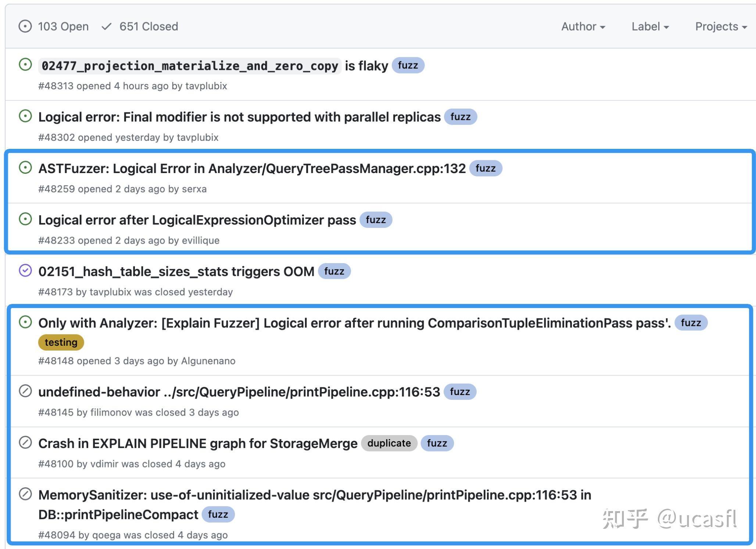Click the closed-completed icon on the OOM issue #48173
Image resolution: width=756 pixels, height=549 pixels.
[x=25, y=271]
